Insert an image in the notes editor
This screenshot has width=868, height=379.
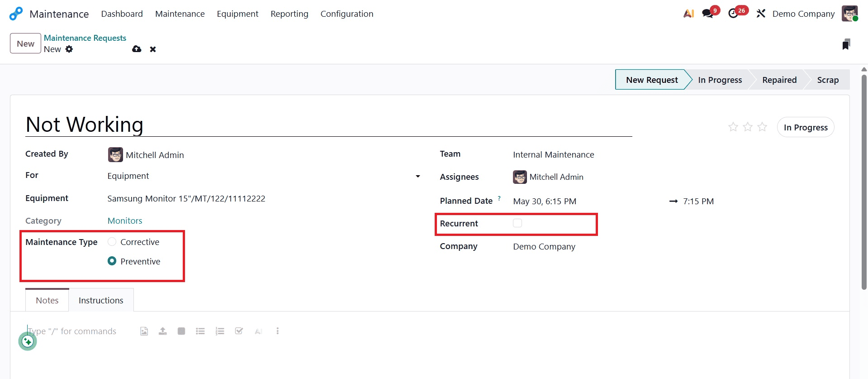pos(144,331)
